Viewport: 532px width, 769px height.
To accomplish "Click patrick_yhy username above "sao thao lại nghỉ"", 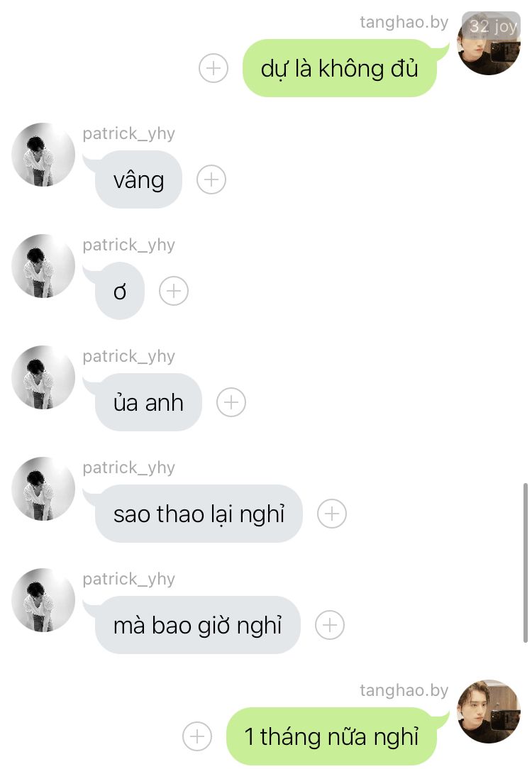I will (x=128, y=468).
